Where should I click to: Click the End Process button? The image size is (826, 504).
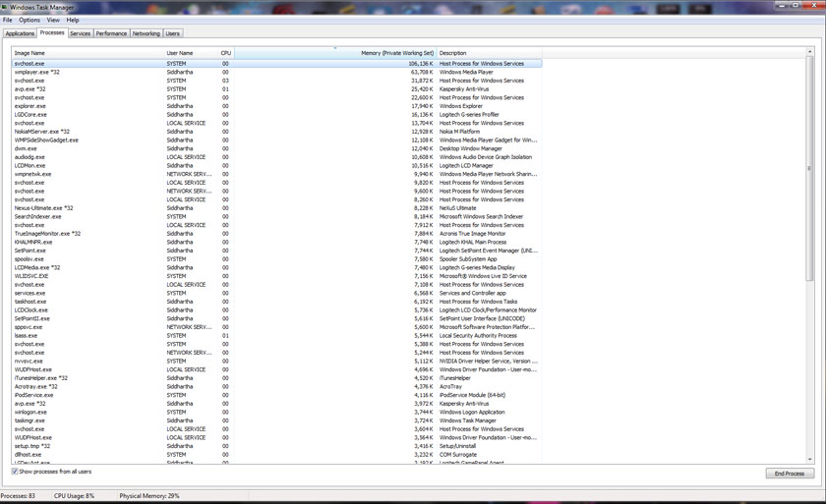(x=790, y=474)
